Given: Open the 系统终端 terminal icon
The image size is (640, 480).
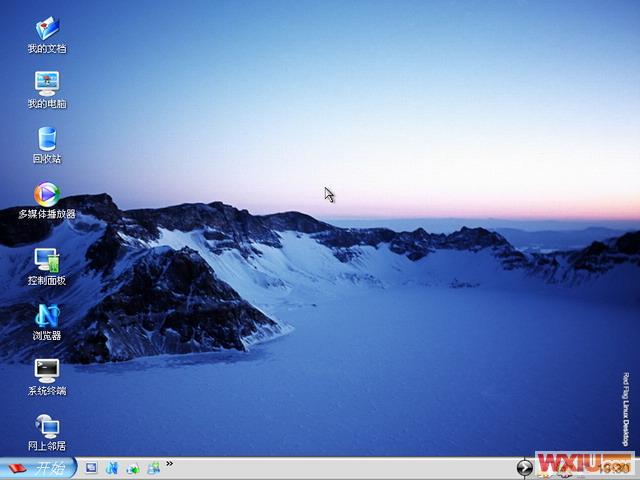Looking at the screenshot, I should point(46,370).
